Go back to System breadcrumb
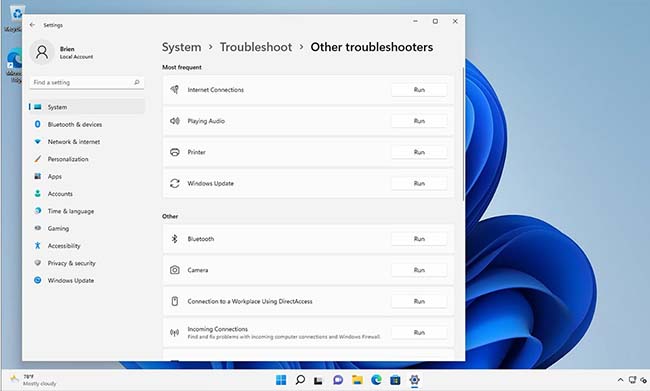Screen dimensions: 650x391 point(182,47)
